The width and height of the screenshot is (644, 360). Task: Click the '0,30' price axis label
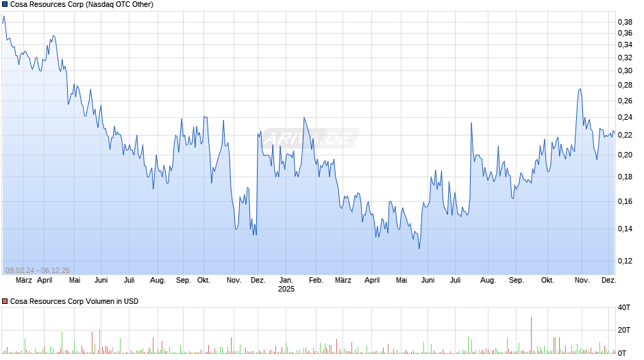625,70
